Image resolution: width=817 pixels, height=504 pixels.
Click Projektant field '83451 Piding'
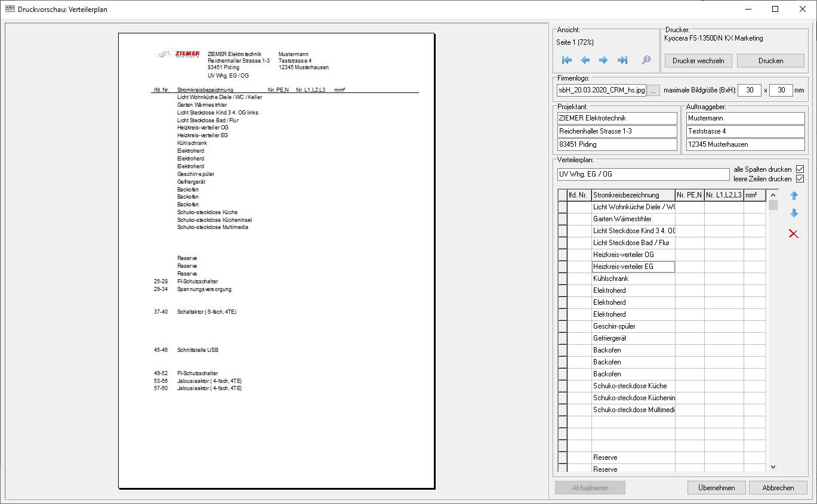click(x=617, y=144)
